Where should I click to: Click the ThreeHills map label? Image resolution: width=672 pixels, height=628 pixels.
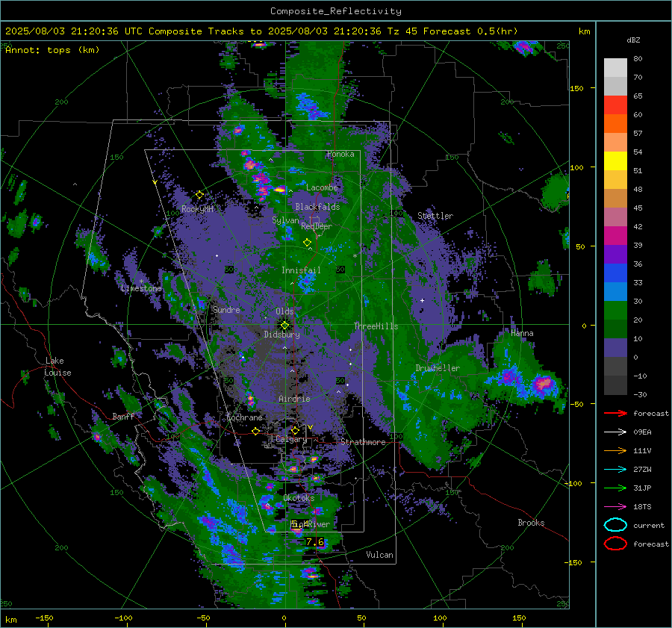(376, 326)
